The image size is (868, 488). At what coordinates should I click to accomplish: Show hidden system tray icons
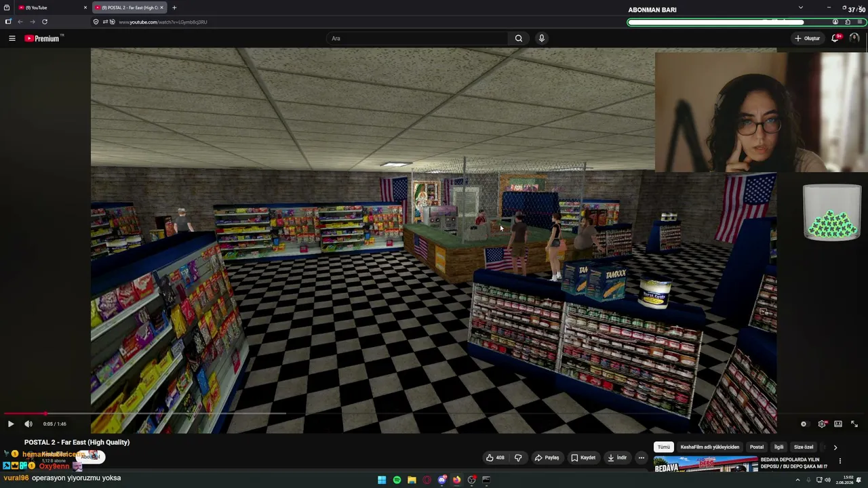(797, 480)
